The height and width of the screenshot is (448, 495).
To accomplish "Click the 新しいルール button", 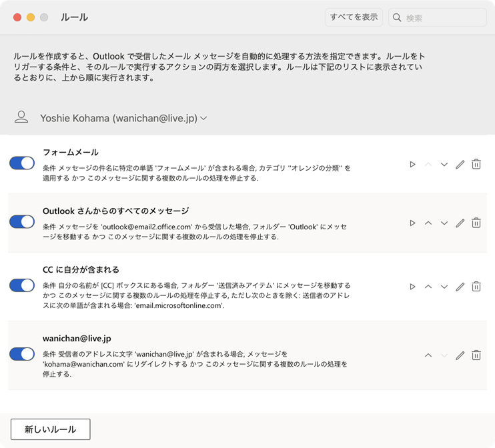I will pos(51,429).
